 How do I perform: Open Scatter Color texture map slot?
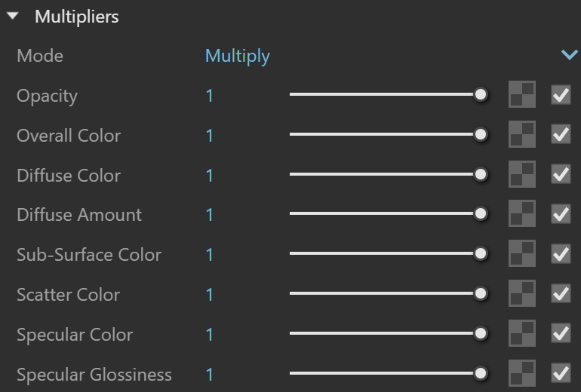521,293
